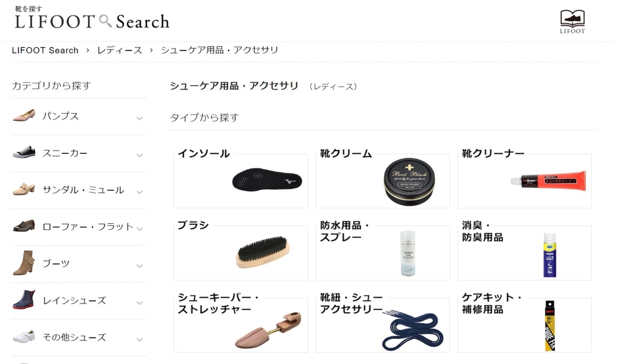
Task: Click the brown loafer icon
Action: click(x=24, y=226)
